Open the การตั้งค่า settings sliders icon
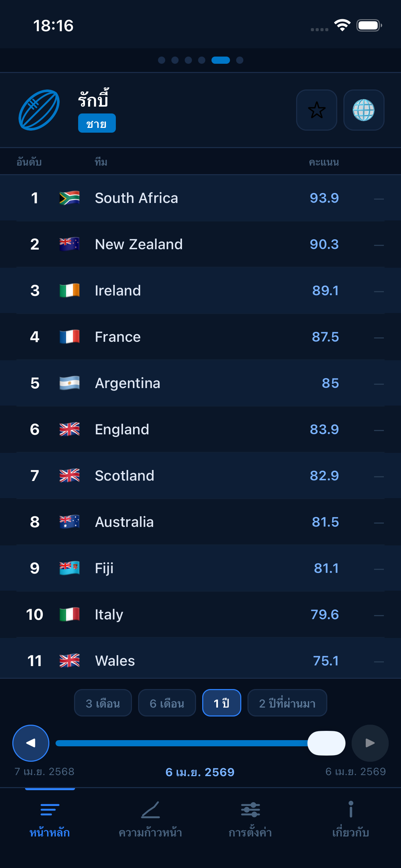The height and width of the screenshot is (868, 401). pyautogui.click(x=251, y=819)
